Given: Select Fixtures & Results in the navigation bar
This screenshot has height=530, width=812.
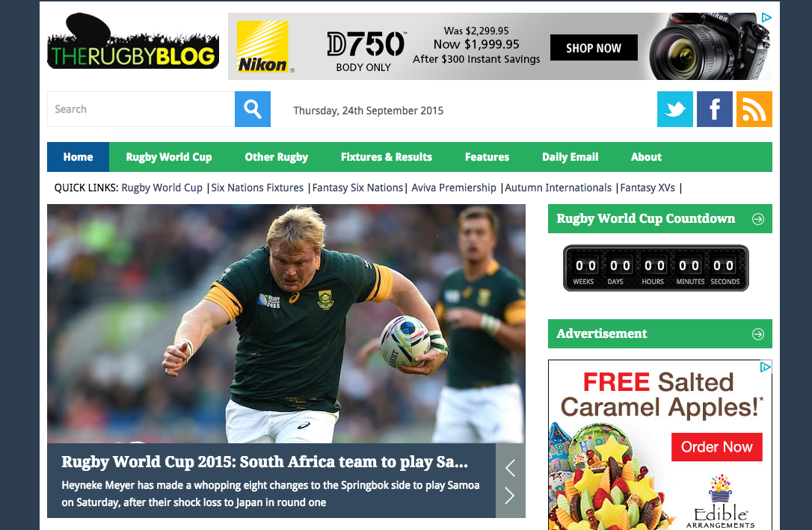Looking at the screenshot, I should pos(387,157).
